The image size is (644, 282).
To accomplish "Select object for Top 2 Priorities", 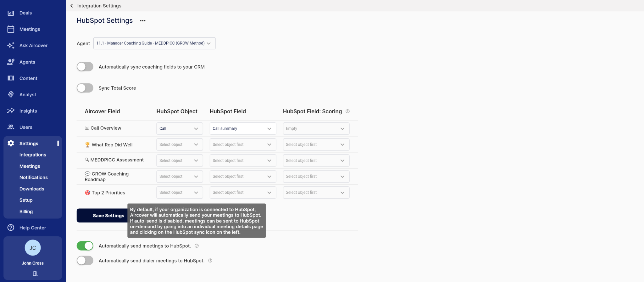I will pos(180,192).
